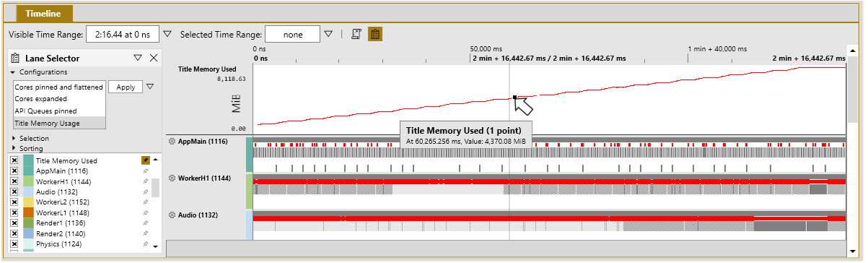
Task: Click the script/notes icon in the toolbar
Action: (356, 34)
